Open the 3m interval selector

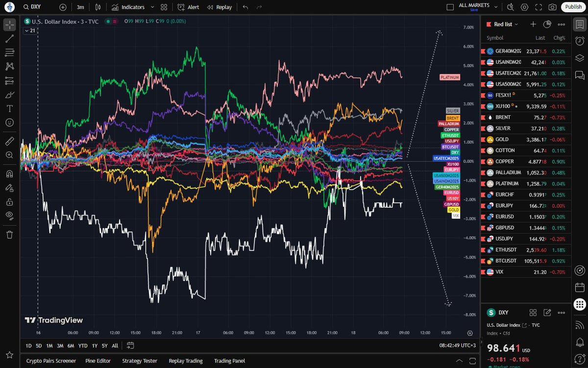pos(80,7)
